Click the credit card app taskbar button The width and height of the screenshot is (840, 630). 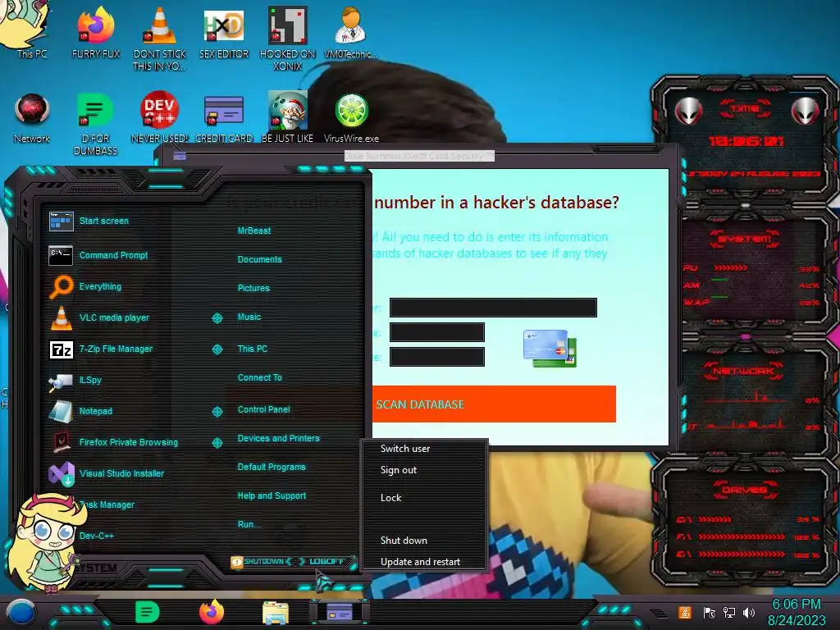(340, 612)
